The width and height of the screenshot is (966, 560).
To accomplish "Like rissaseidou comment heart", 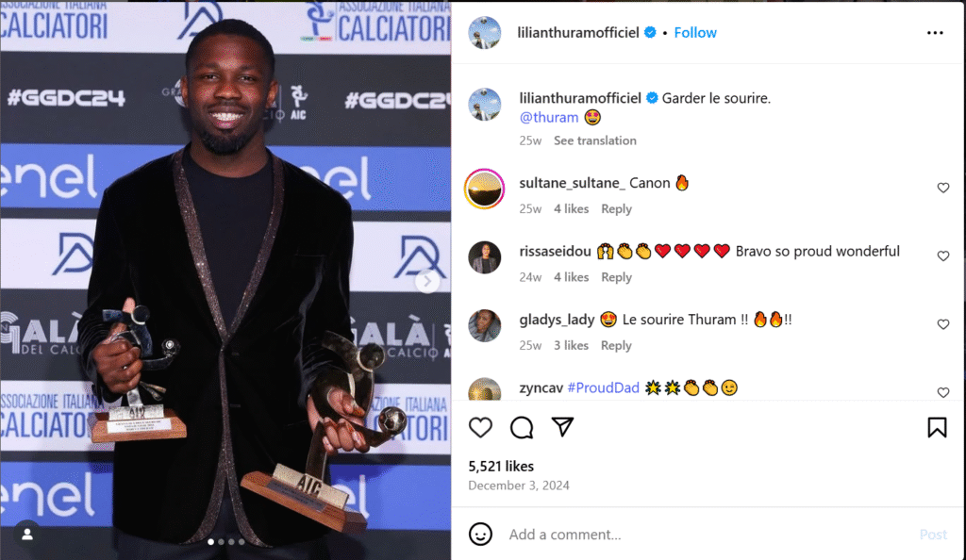I will click(x=943, y=256).
